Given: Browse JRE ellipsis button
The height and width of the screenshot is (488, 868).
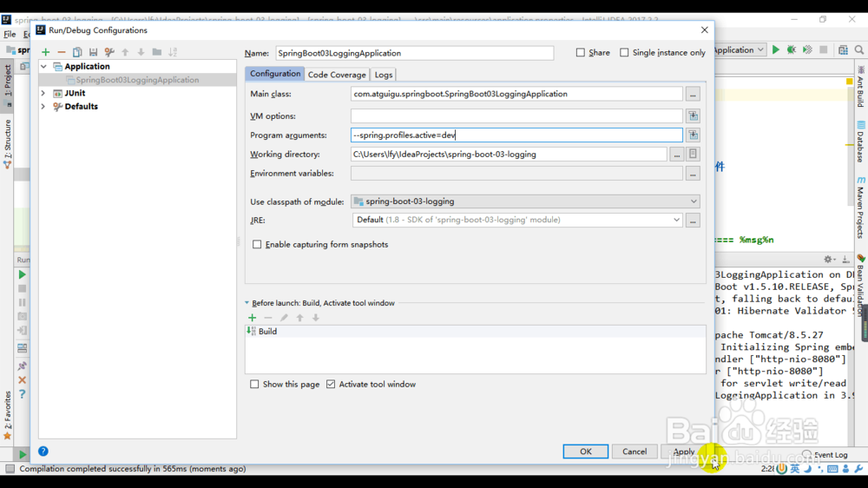Looking at the screenshot, I should [x=693, y=221].
